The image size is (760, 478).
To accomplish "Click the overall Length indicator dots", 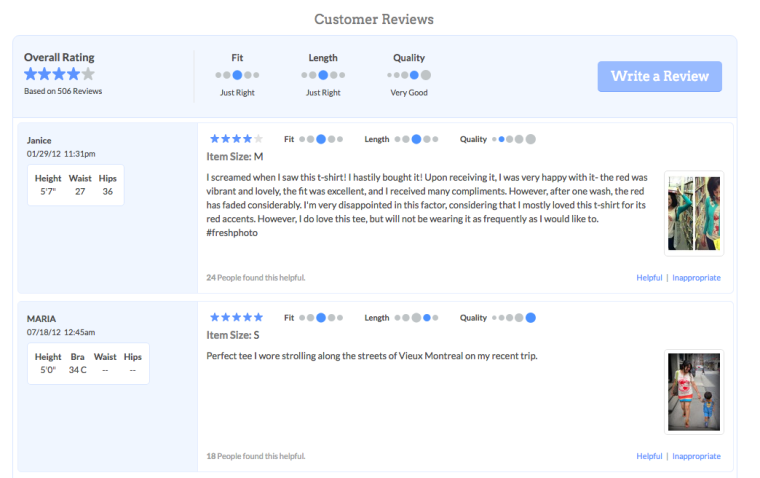I will click(323, 75).
